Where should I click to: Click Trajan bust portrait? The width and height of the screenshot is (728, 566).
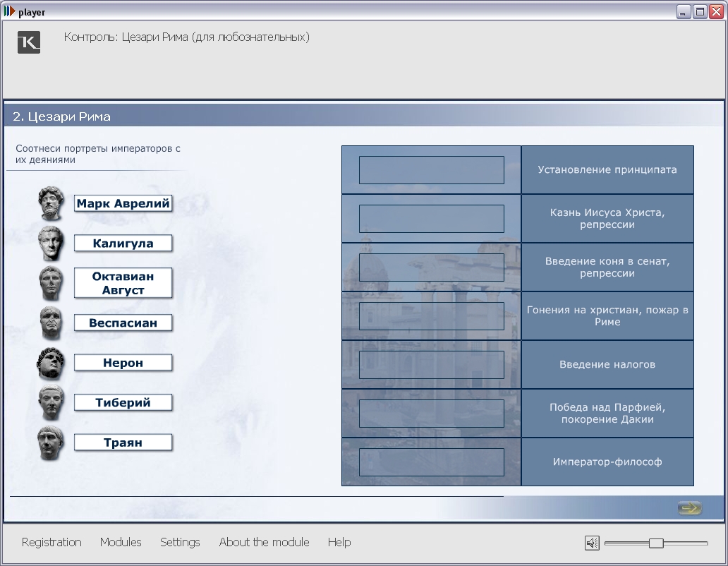click(x=51, y=443)
